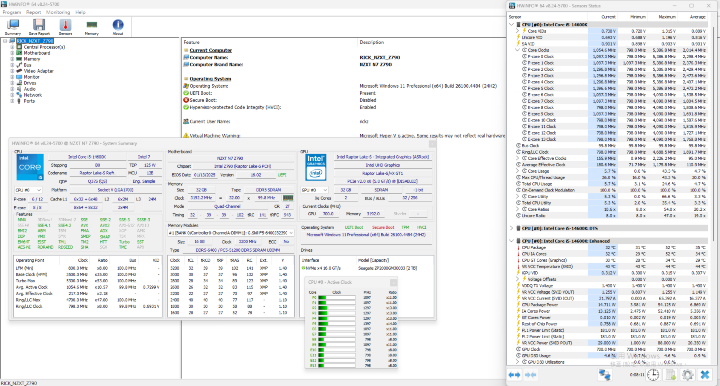
Task: Open sensor settings gear icon
Action: click(x=687, y=375)
